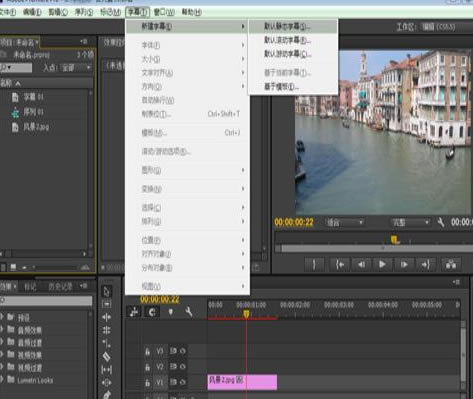Viewport: 473px width, 399px height.
Task: Step forward one frame
Action: click(404, 265)
